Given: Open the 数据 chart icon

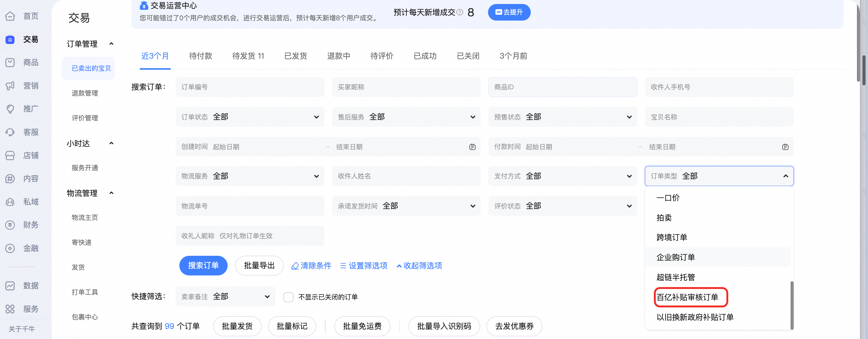Looking at the screenshot, I should click(x=10, y=286).
